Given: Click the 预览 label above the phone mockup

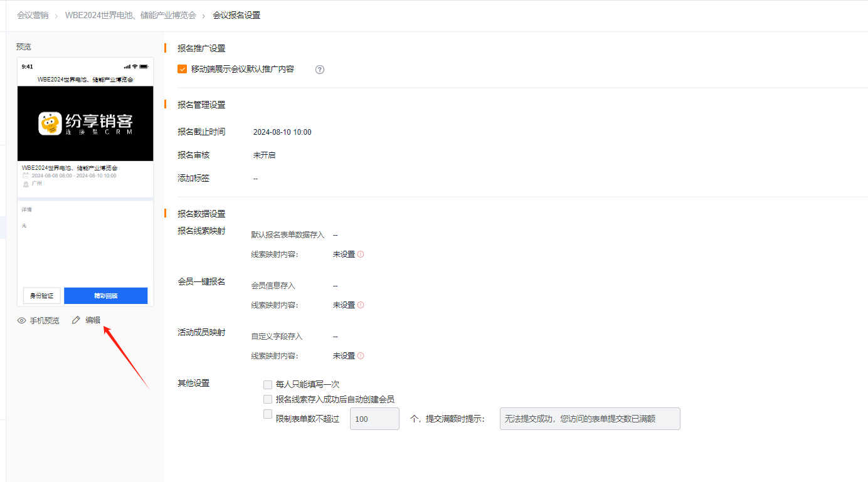Looking at the screenshot, I should pos(24,47).
